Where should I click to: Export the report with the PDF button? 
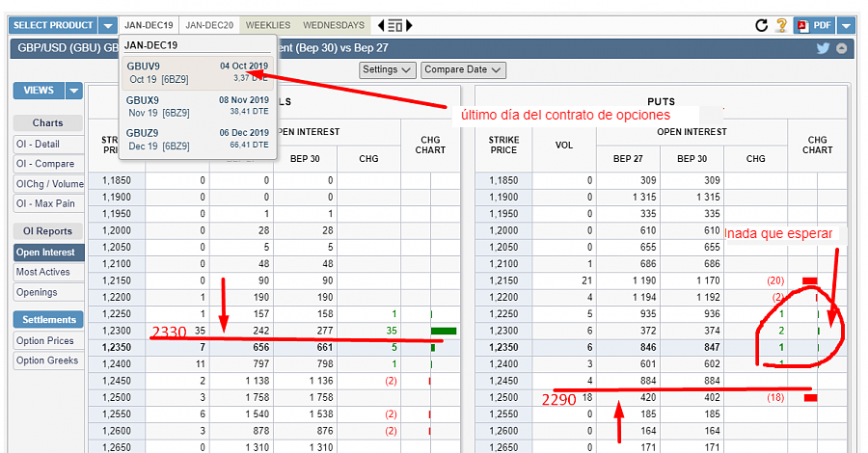[813, 26]
